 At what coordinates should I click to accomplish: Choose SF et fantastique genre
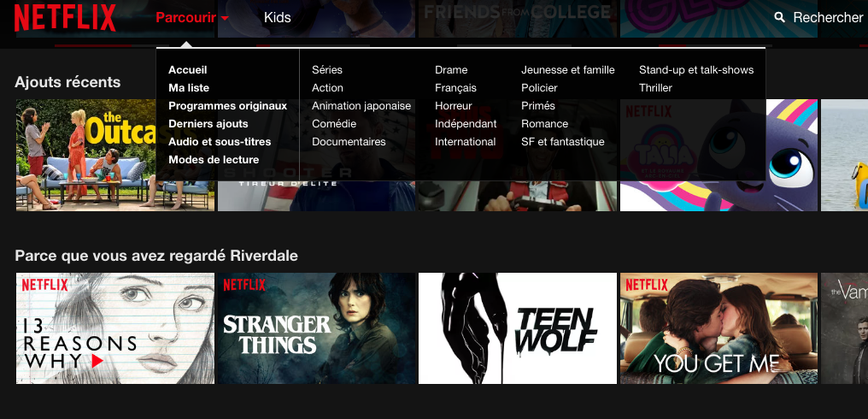562,141
